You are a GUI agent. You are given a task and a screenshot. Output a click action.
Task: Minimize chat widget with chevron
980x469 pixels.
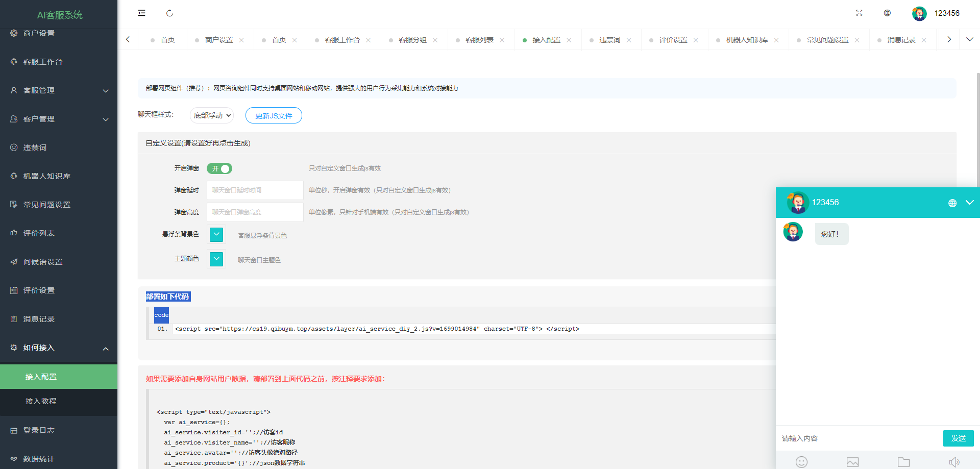970,203
